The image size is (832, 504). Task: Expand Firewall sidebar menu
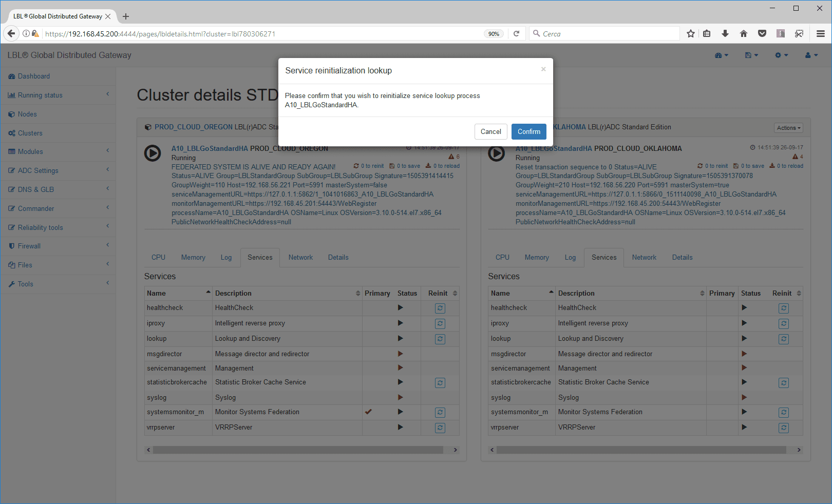58,246
